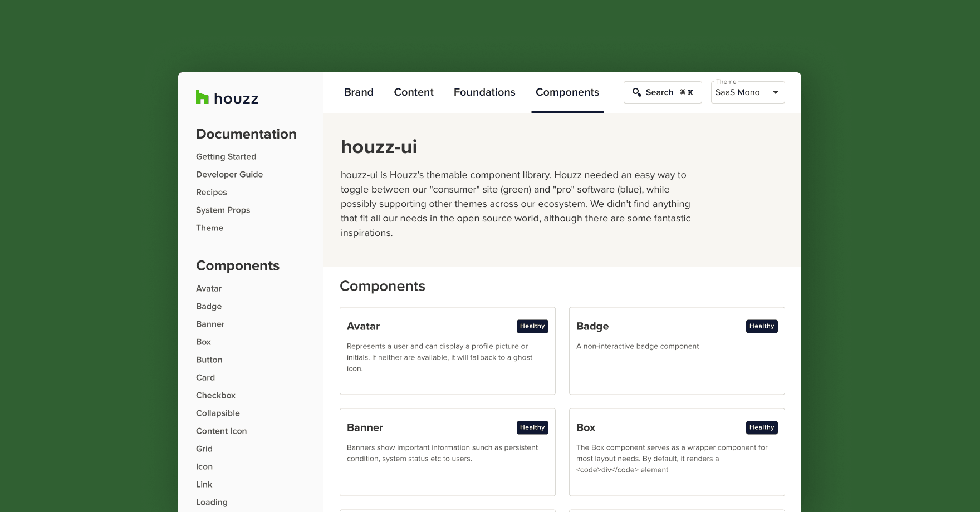The image size is (980, 512).
Task: Open Icon component in sidebar
Action: (204, 467)
